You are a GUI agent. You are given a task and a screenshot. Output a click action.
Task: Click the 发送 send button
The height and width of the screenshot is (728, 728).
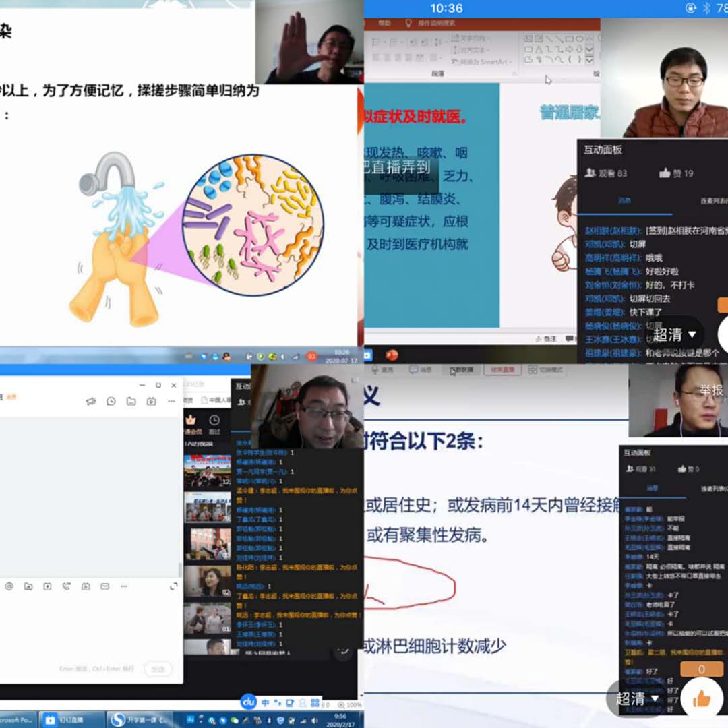click(x=158, y=669)
